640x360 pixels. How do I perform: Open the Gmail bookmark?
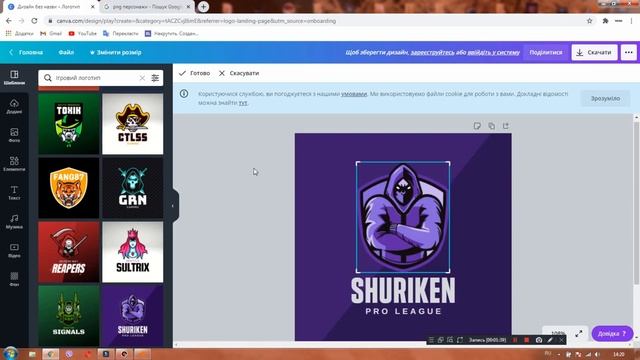(51, 33)
